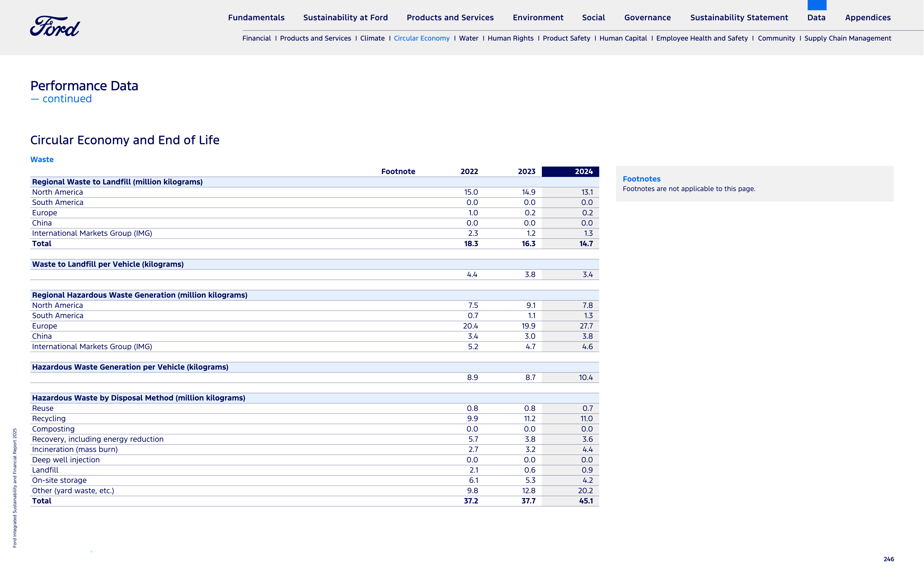Select the Regional Waste to Landfill header row

(315, 182)
